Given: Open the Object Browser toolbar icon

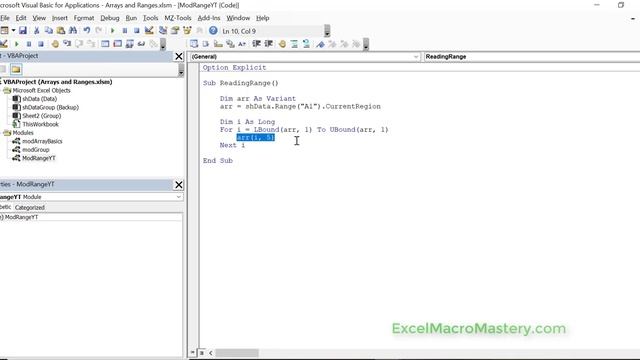Looking at the screenshot, I should tap(187, 31).
